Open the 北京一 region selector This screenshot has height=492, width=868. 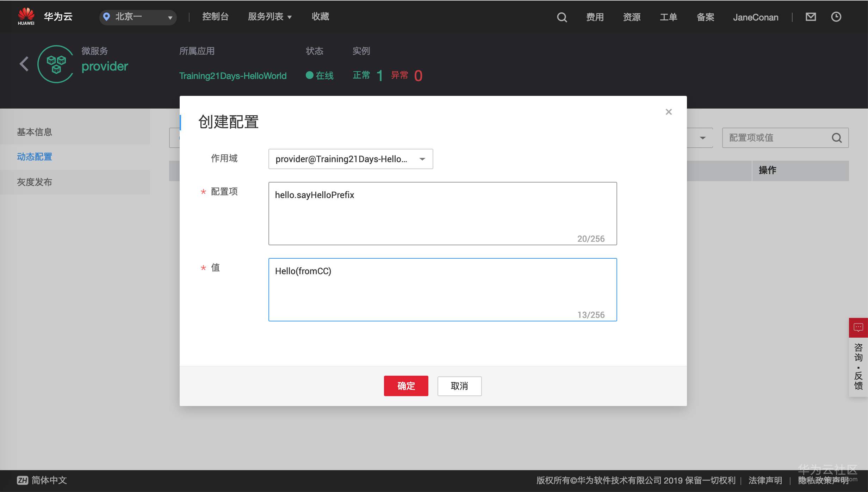[138, 17]
